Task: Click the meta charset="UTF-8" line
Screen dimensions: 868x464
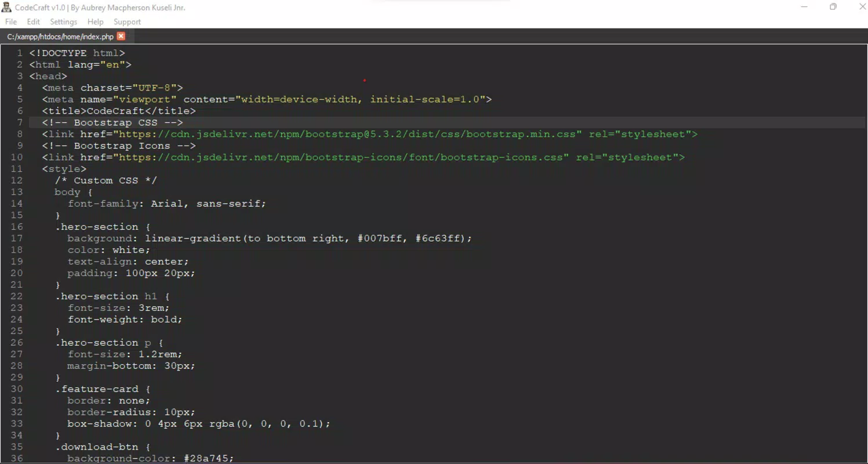Action: point(112,88)
